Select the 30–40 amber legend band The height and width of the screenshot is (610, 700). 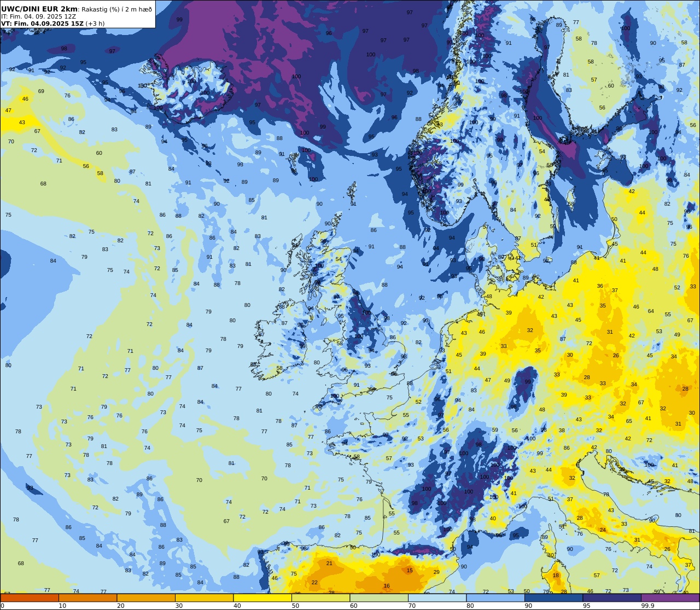pos(204,597)
